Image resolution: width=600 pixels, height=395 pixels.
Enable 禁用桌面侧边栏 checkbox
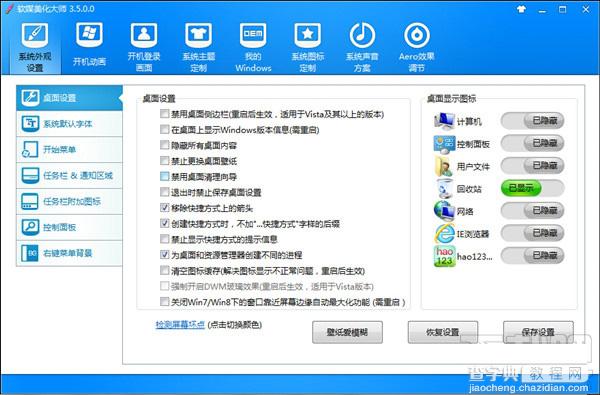(165, 114)
